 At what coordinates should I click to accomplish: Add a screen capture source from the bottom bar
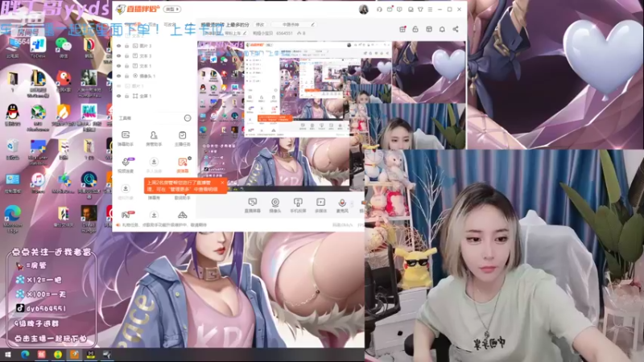pos(252,204)
